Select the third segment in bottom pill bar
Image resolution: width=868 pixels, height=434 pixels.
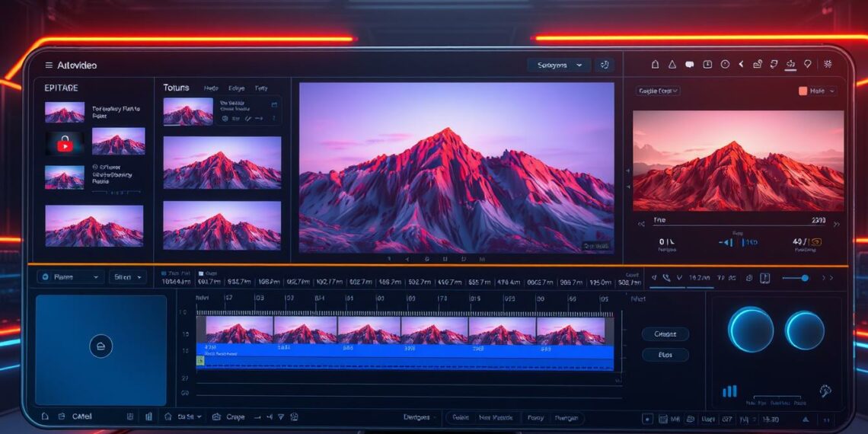[x=535, y=418]
